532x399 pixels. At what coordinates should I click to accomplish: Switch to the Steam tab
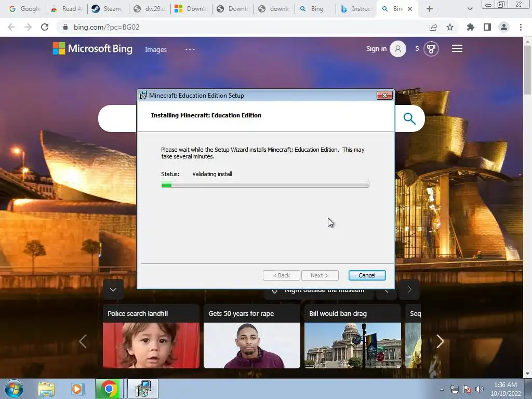(x=108, y=9)
